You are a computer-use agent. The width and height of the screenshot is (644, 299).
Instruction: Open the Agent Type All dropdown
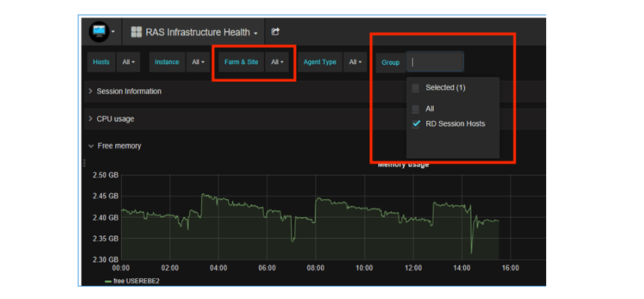click(x=355, y=62)
